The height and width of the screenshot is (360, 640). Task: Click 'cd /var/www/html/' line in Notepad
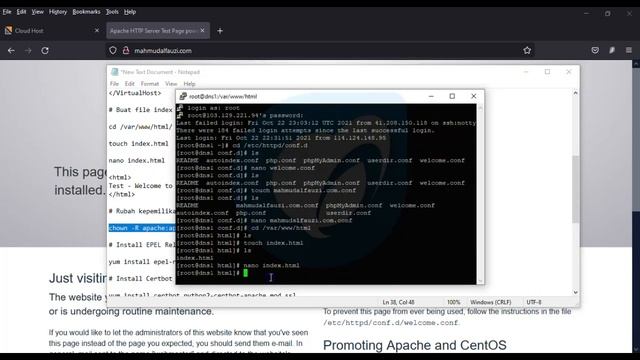[x=140, y=127]
